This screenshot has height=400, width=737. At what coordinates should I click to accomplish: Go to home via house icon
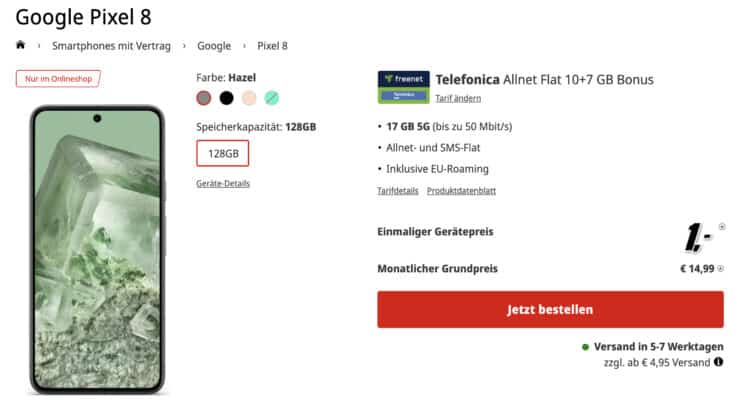(20, 45)
